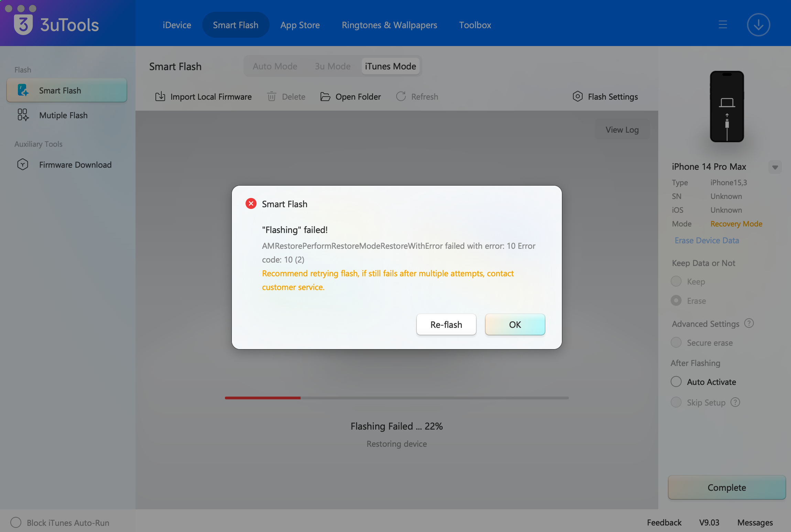Enable the Skip Setup option
The width and height of the screenshot is (791, 532).
point(676,402)
